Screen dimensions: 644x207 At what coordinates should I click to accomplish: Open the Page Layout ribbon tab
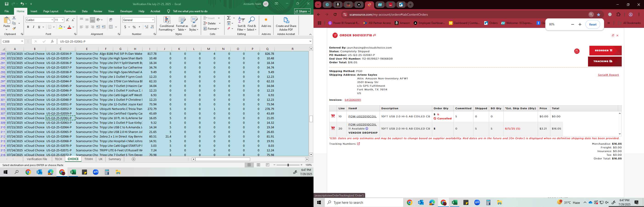coord(51,11)
